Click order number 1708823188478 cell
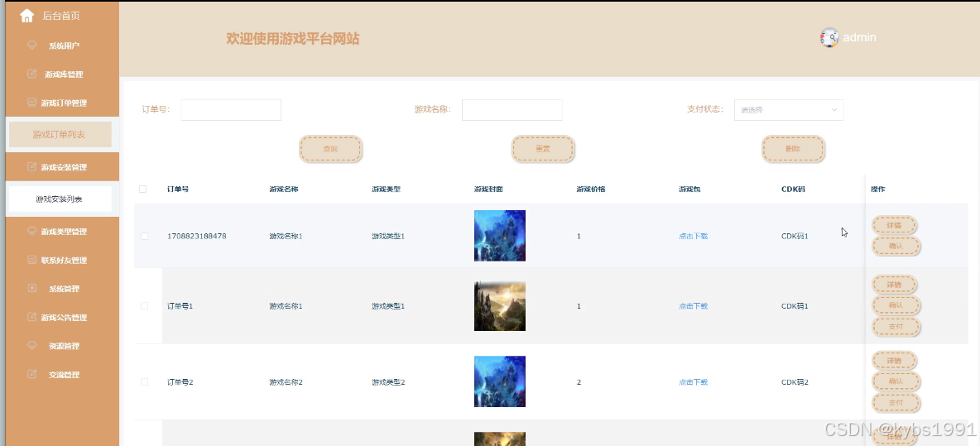Image resolution: width=980 pixels, height=446 pixels. pyautogui.click(x=197, y=236)
